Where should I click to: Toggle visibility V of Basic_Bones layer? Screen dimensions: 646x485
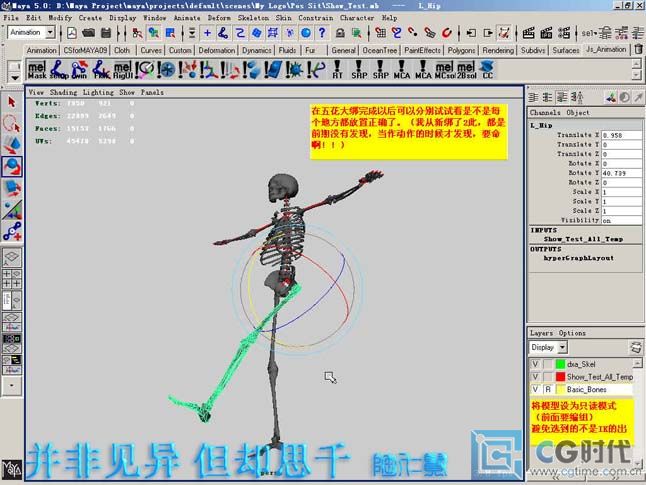(535, 389)
